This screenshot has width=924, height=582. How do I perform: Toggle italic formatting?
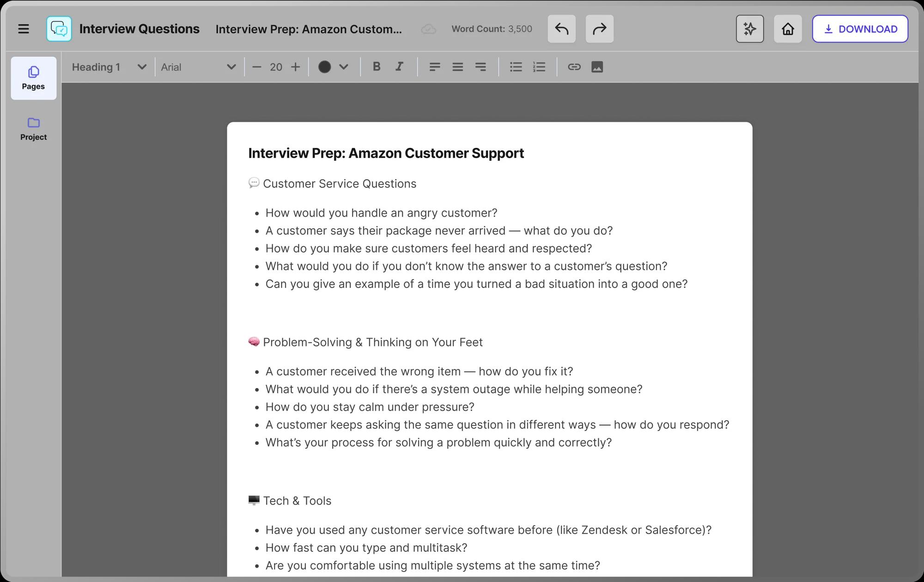(x=399, y=67)
